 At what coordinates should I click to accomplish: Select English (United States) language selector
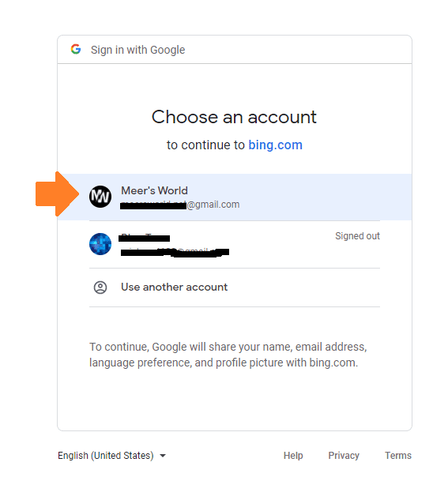111,456
